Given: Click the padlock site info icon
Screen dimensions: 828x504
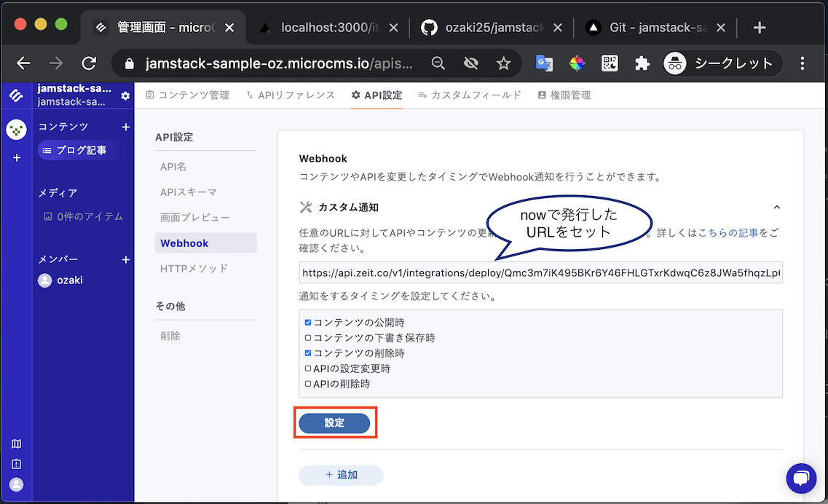Looking at the screenshot, I should [x=130, y=64].
